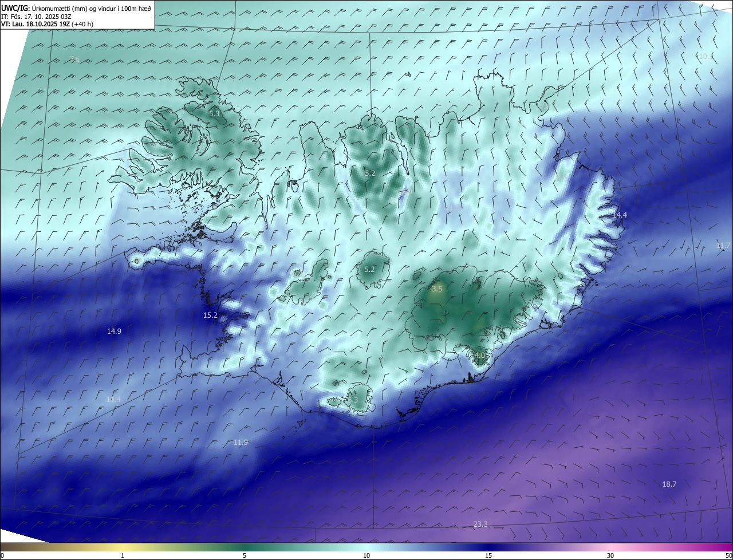Click the 11.9 value label
The width and height of the screenshot is (733, 560).
[x=241, y=442]
